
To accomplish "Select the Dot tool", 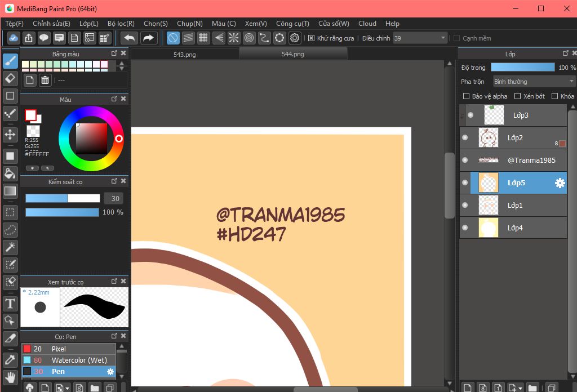I will click(x=10, y=114).
